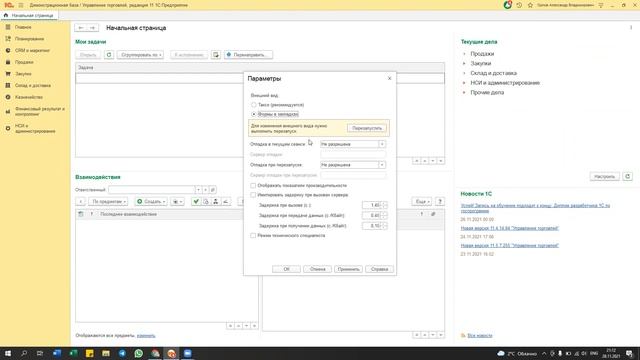The width and height of the screenshot is (640, 360).
Task: Switch to the Начальная страница tab
Action: tap(29, 15)
